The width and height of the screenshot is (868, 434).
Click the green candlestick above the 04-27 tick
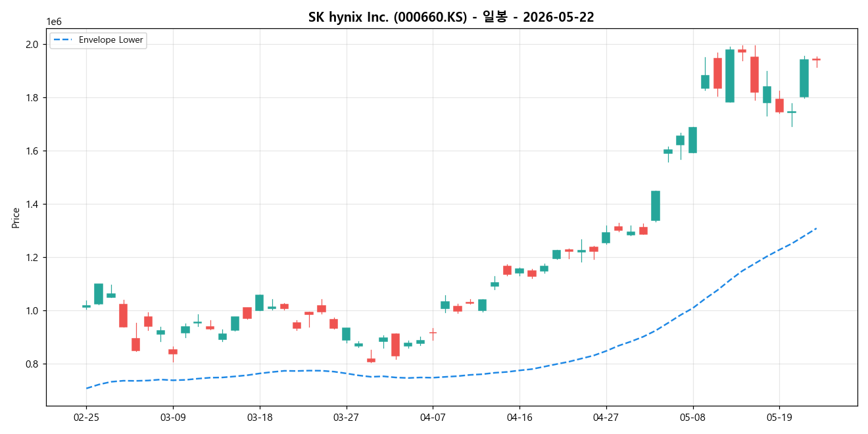pyautogui.click(x=606, y=237)
